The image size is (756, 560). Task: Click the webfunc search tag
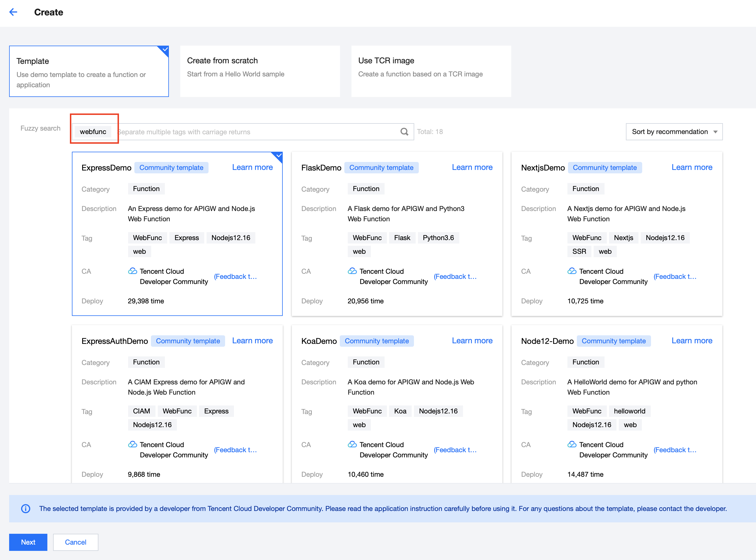tap(93, 131)
